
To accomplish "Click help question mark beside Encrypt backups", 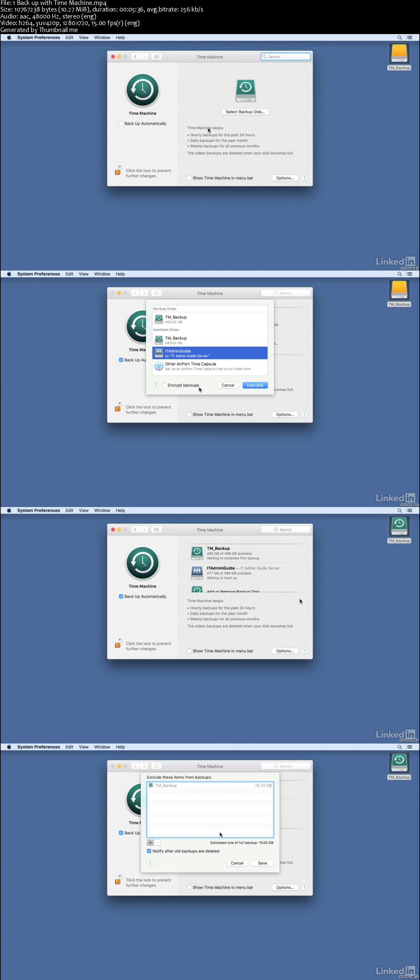I will click(x=155, y=385).
